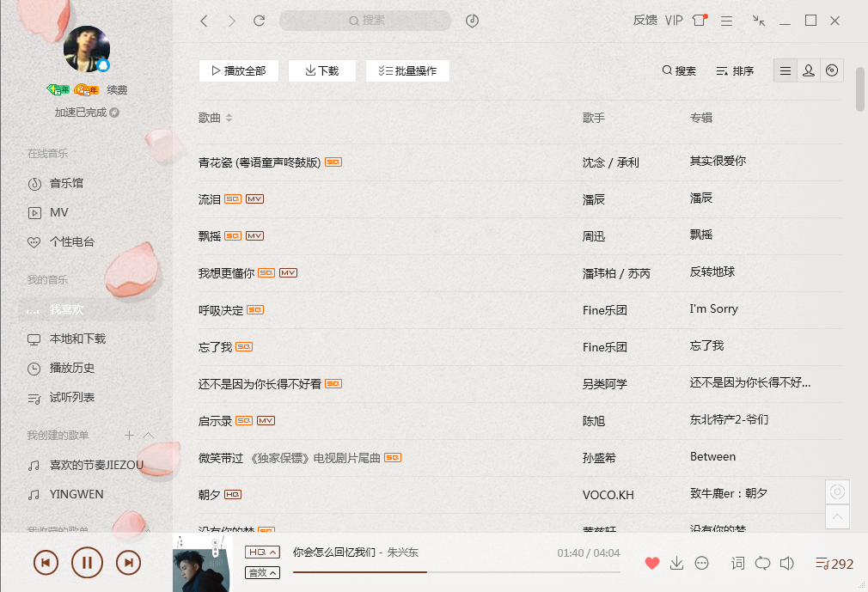Switch to album view icon
This screenshot has width=868, height=592.
[831, 70]
